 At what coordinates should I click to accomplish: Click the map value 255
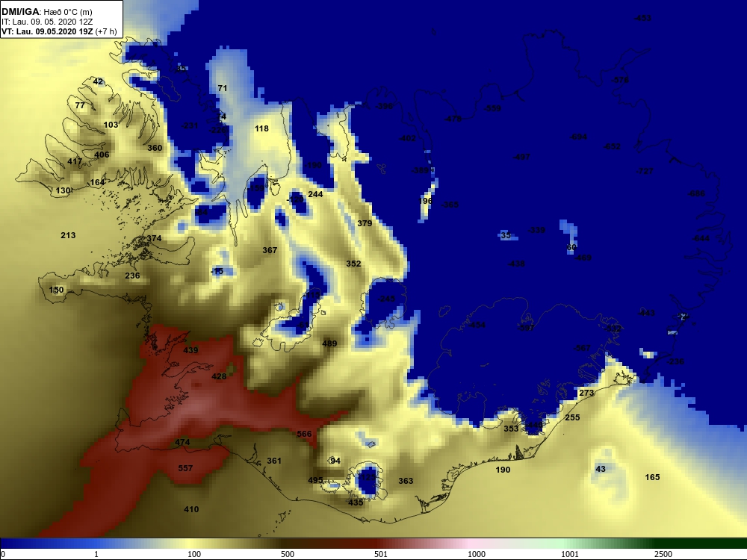coord(572,417)
